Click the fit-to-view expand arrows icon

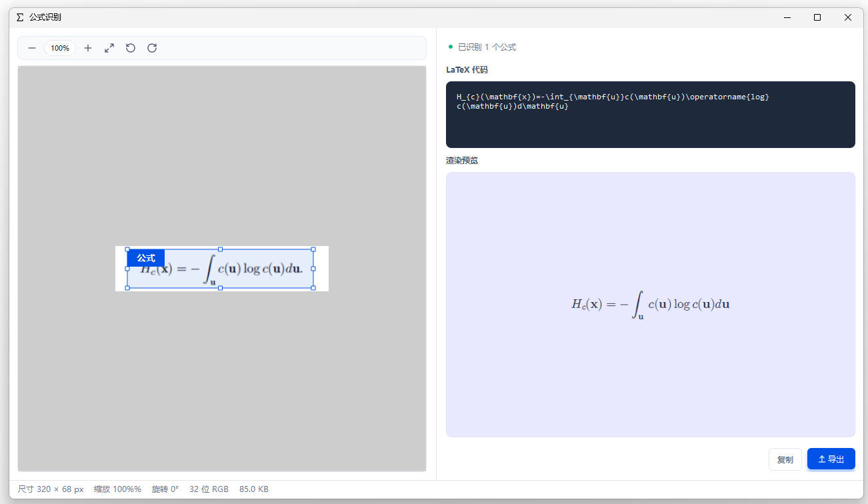click(x=109, y=48)
